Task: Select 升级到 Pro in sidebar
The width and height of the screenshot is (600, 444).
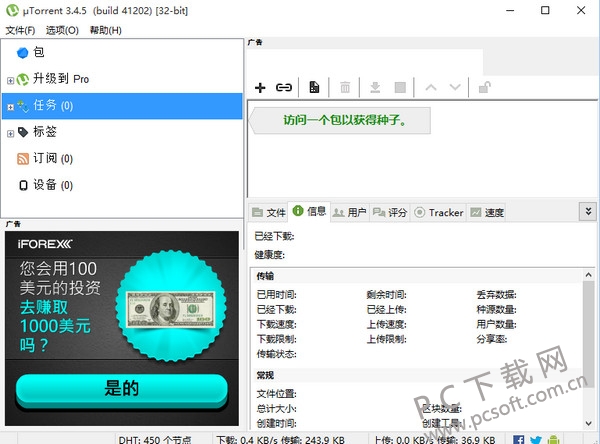Action: tap(122, 79)
